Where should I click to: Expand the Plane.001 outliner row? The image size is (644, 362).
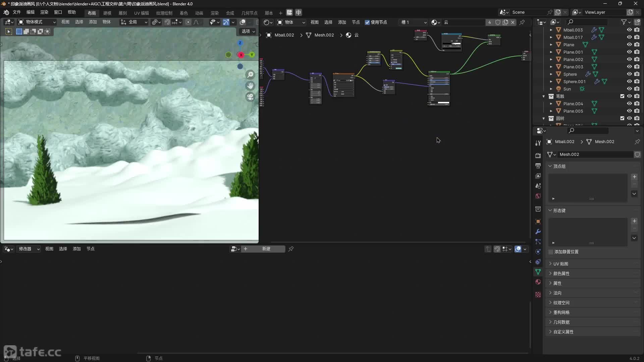coord(551,52)
